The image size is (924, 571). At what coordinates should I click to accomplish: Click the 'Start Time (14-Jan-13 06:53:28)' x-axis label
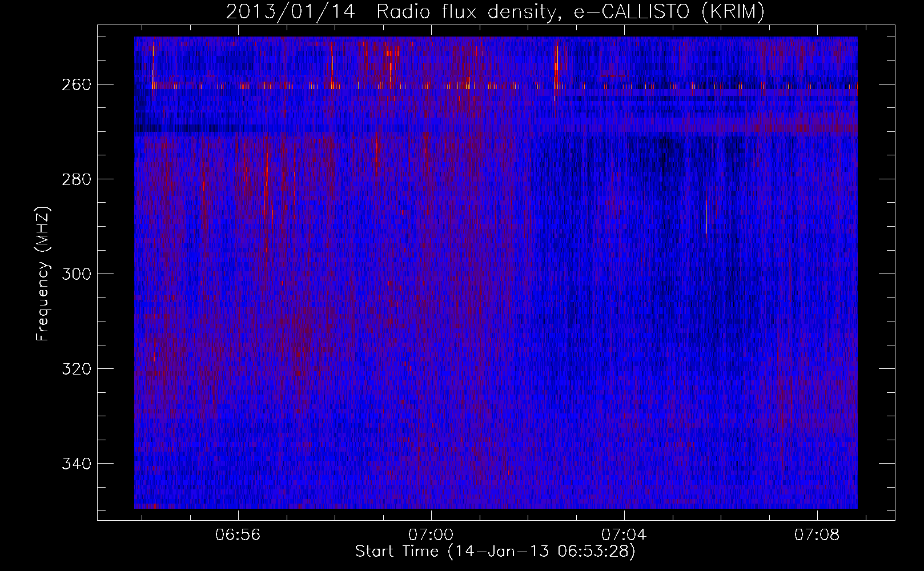tap(495, 552)
